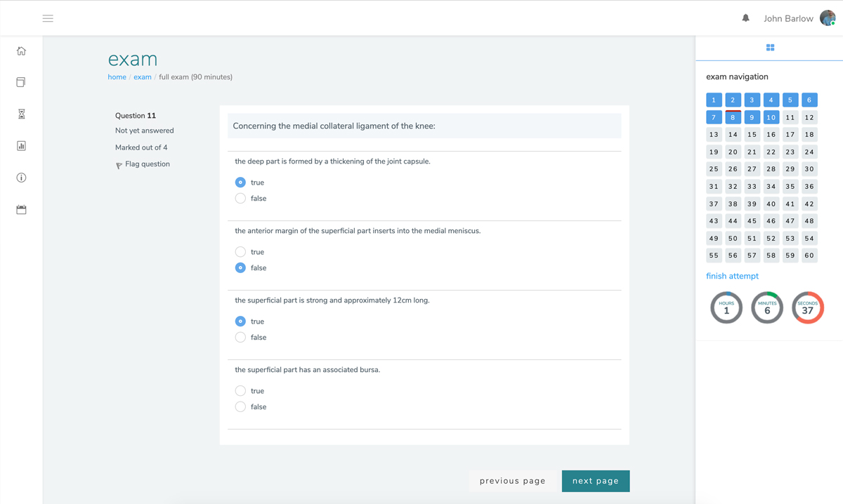Open the bar chart statistics sidebar icon
Viewport: 843px width, 504px height.
coord(21,146)
